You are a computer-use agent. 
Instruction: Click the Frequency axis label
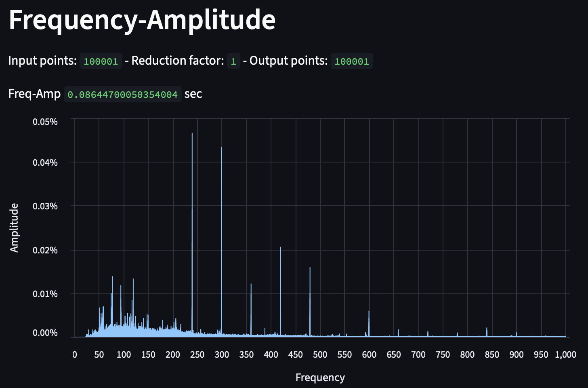[x=320, y=377]
